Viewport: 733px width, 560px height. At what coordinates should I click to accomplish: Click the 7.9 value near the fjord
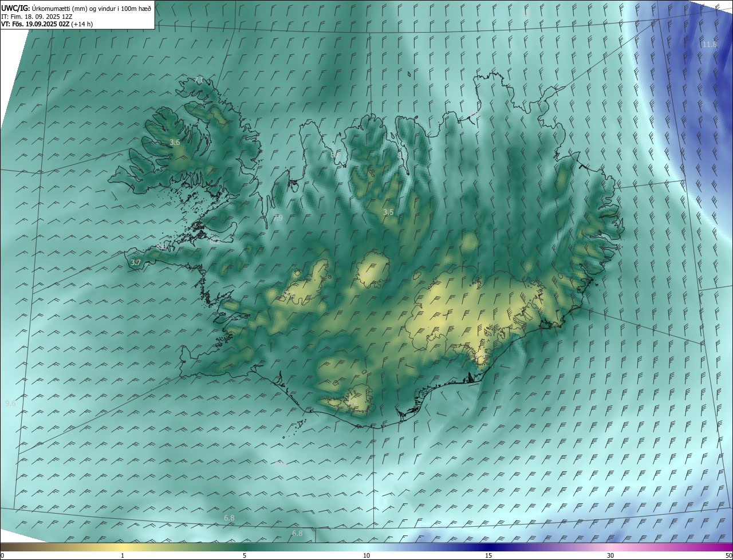tap(278, 218)
